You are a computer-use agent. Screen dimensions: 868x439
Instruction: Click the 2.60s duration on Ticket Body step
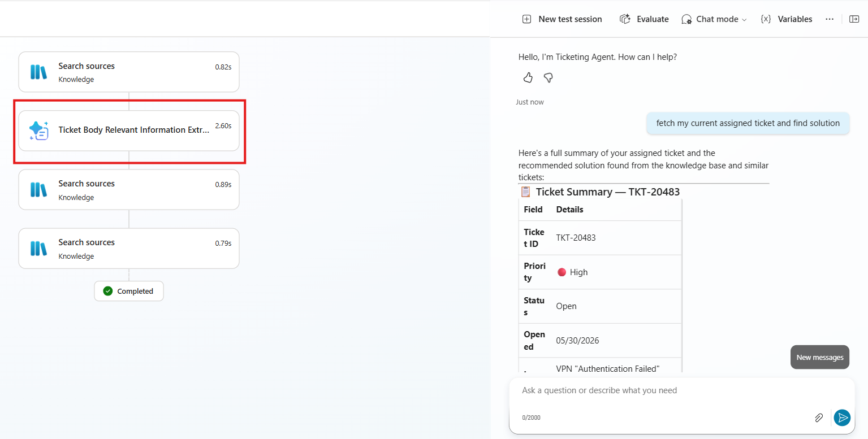click(223, 126)
